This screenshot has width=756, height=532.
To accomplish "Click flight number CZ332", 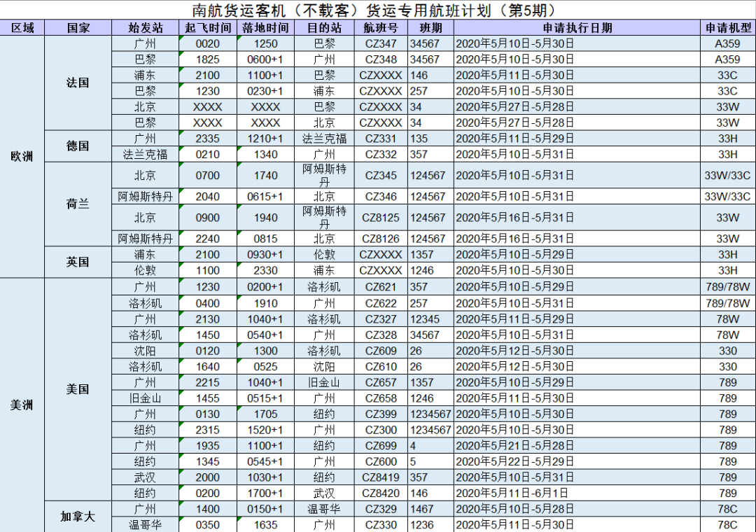I will pos(381,154).
